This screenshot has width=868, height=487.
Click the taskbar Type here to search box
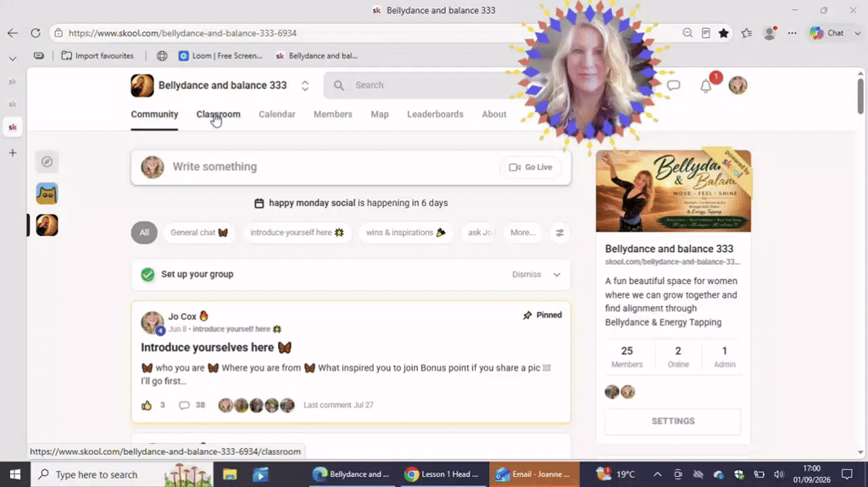[122, 475]
